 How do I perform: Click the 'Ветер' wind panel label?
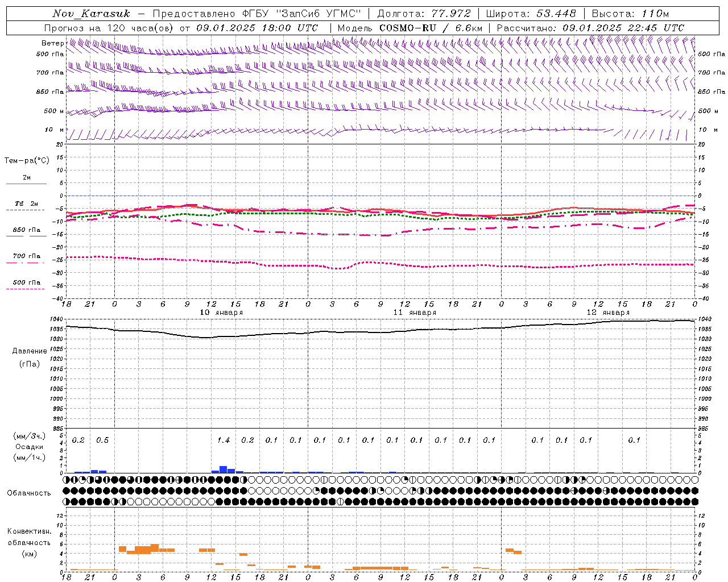pos(52,43)
